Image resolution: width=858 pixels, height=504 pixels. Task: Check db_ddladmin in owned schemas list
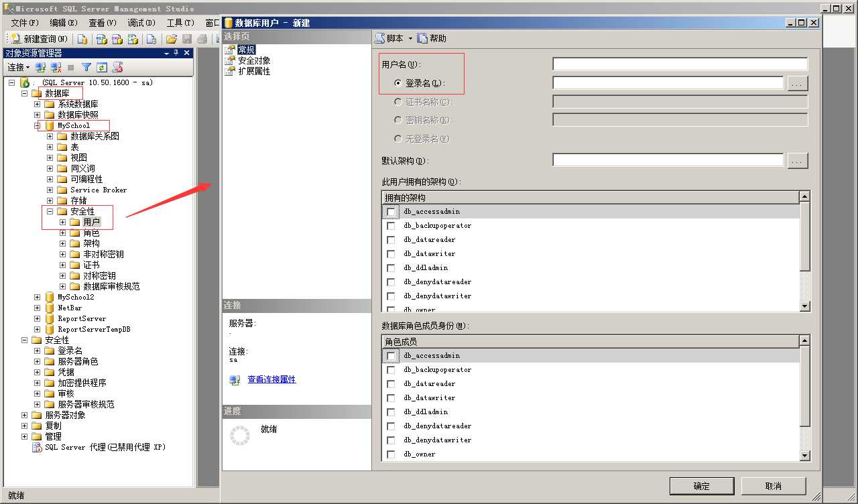pos(391,268)
